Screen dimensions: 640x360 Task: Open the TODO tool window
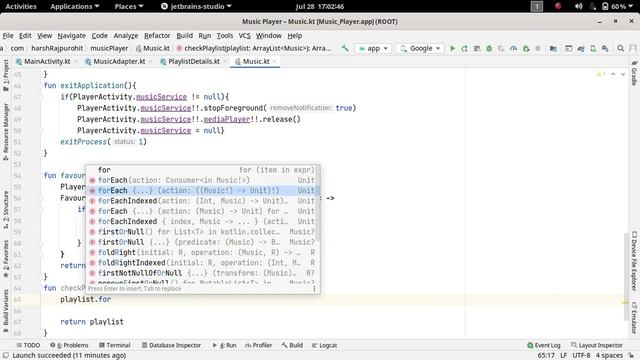28,345
